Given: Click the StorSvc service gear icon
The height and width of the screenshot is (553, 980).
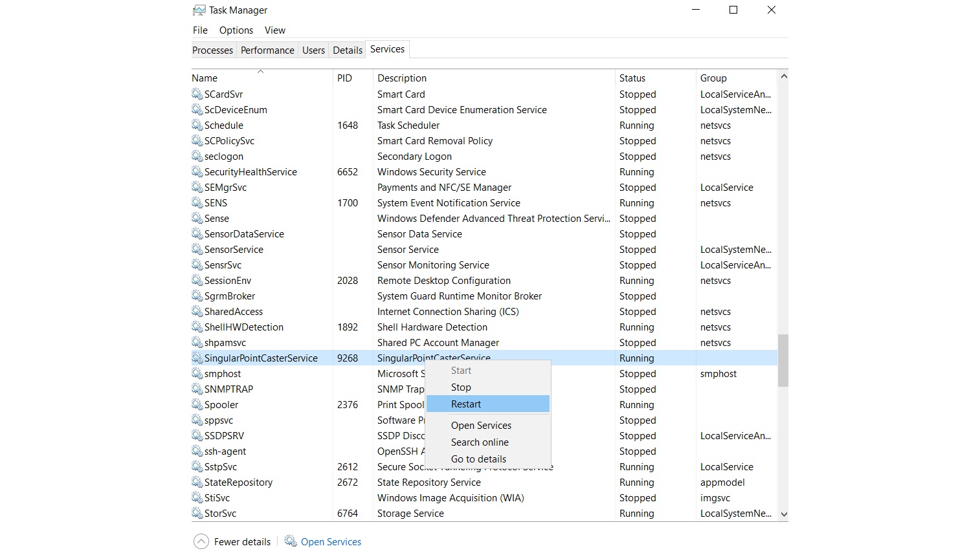Looking at the screenshot, I should [x=197, y=514].
